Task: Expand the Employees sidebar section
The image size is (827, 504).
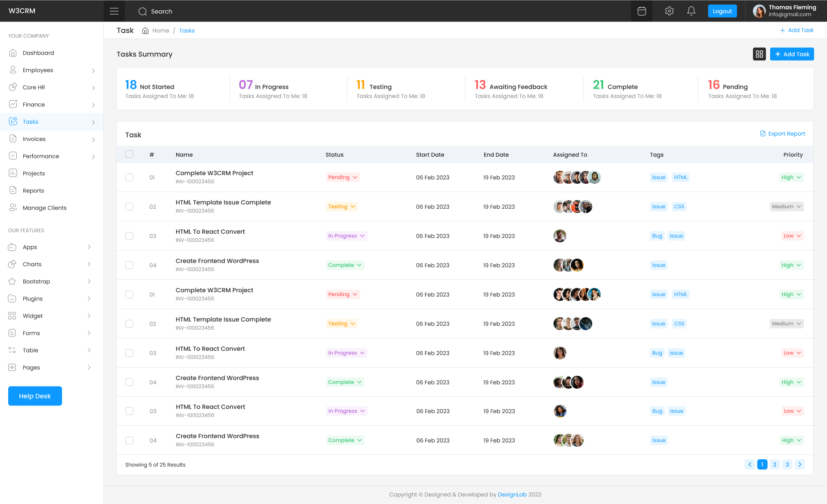Action: coord(38,70)
